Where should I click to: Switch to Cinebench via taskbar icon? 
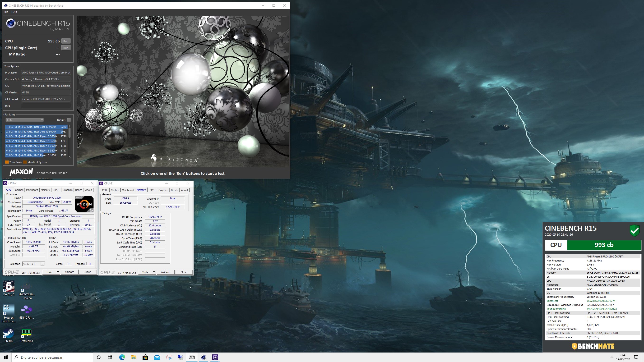[204, 357]
